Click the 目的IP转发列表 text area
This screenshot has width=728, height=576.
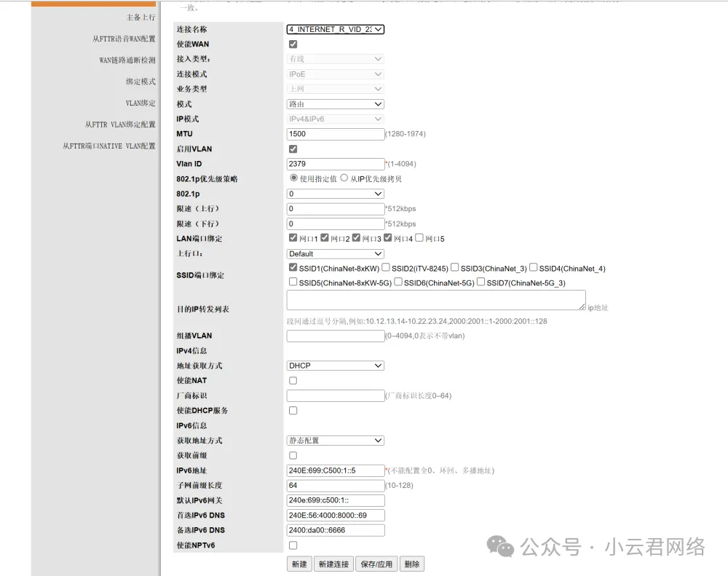tap(436, 300)
